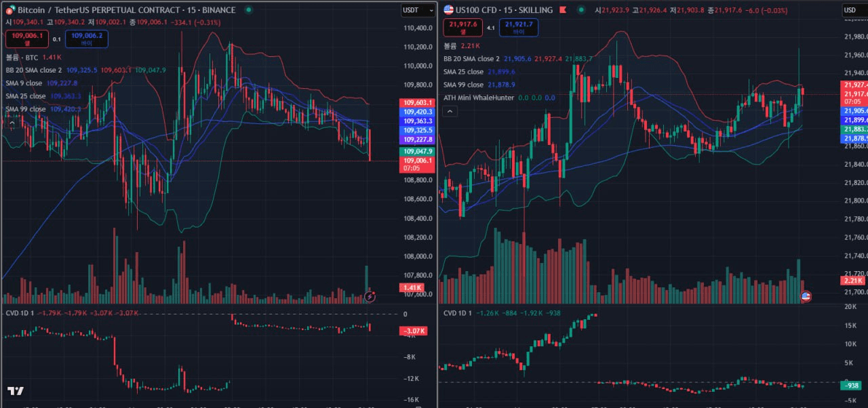Image resolution: width=868 pixels, height=408 pixels.
Task: Select the BB 20 SMA close 2 legend entry
Action: pyautogui.click(x=35, y=70)
